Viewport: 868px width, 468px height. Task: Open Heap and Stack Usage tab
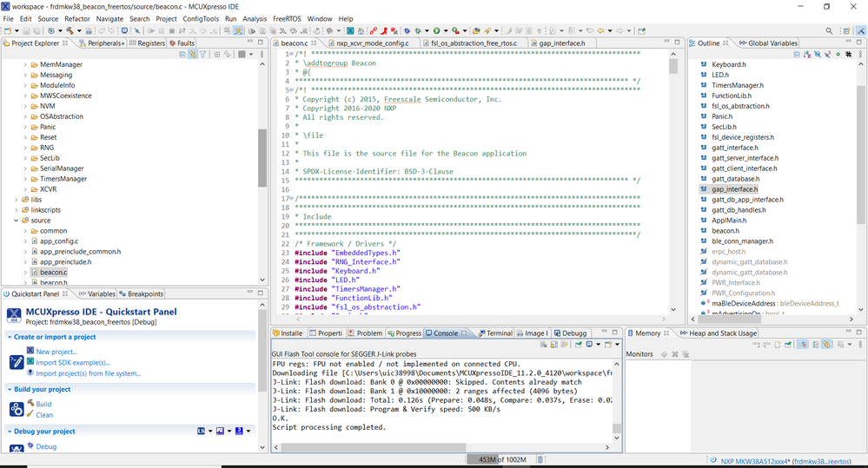[x=718, y=333]
